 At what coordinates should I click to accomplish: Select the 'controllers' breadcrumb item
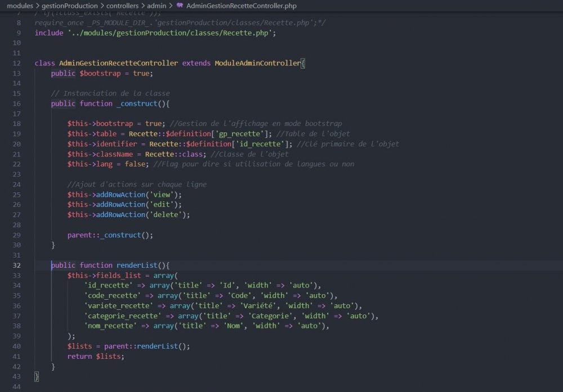point(122,6)
